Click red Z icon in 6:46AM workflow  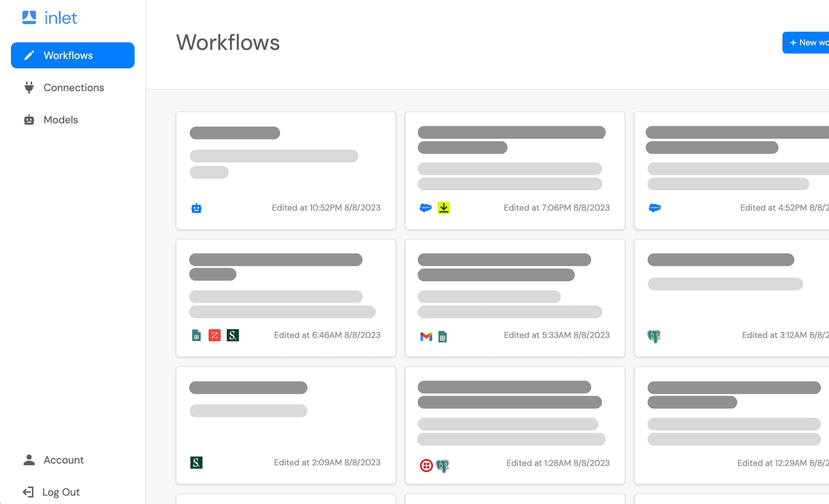click(215, 335)
